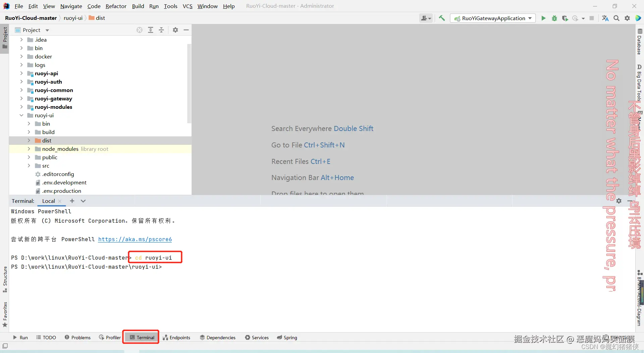Expand the node_modules library root

coord(29,149)
